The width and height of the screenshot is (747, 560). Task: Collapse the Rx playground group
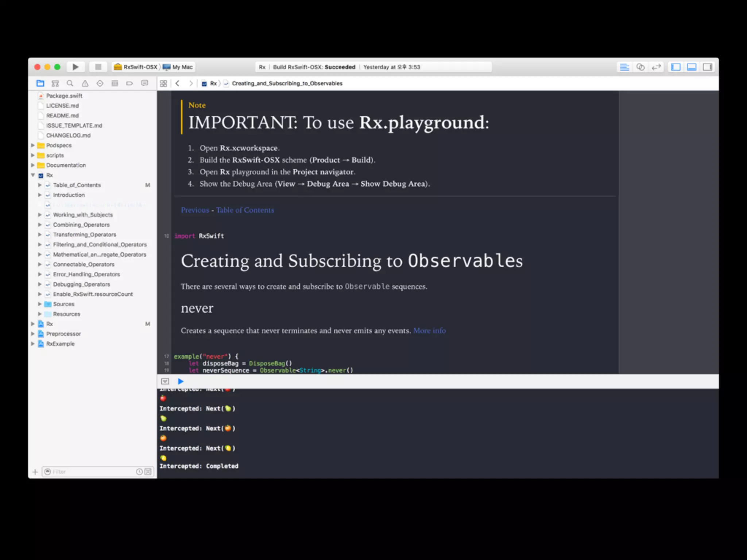(33, 175)
